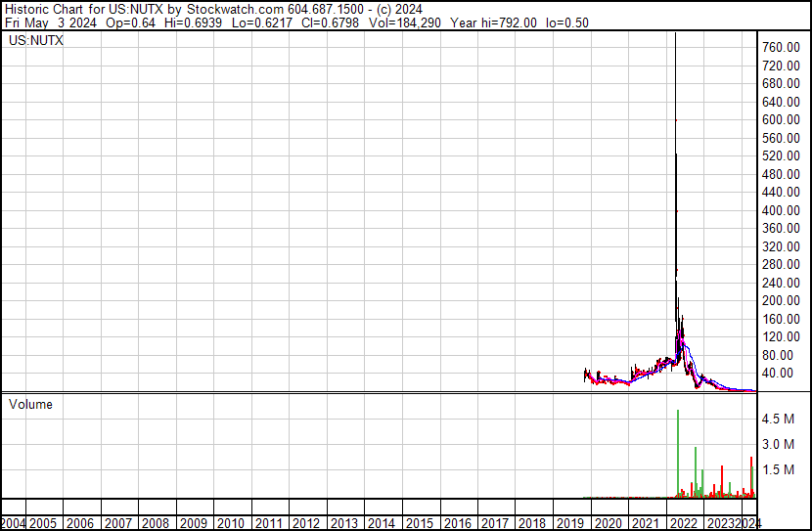Click the 2010 year label on time axis
The width and height of the screenshot is (812, 531).
tap(231, 523)
